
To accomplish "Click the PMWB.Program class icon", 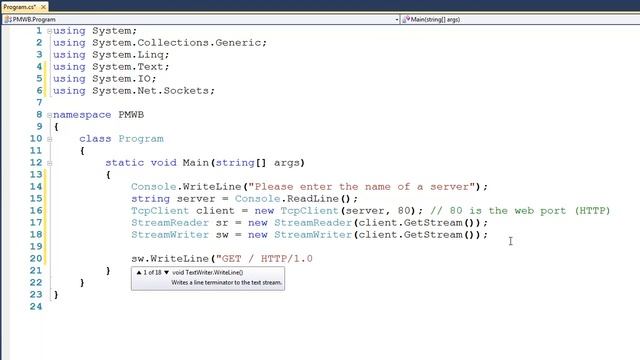I will click(8, 19).
